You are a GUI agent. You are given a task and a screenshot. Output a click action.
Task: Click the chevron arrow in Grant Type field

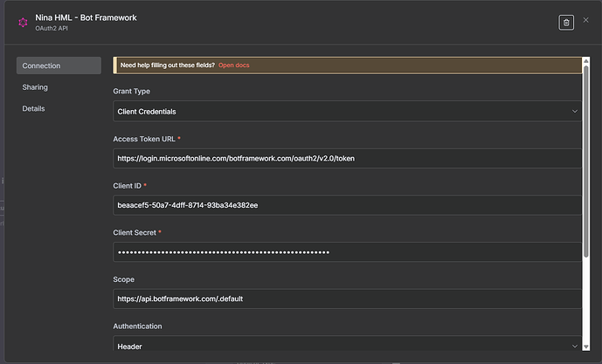574,111
